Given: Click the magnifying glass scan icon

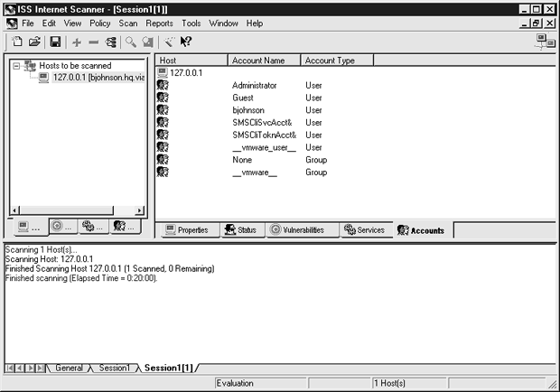Looking at the screenshot, I should pyautogui.click(x=131, y=42).
